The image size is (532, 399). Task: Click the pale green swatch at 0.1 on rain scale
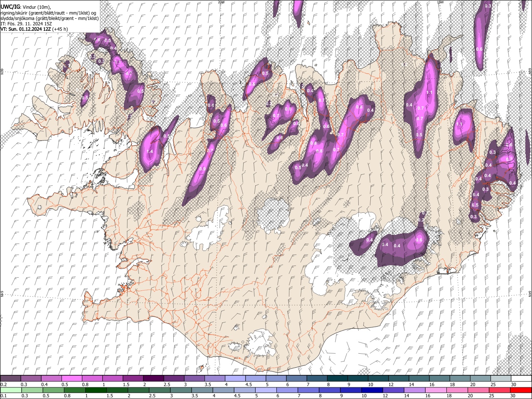pos(10,390)
